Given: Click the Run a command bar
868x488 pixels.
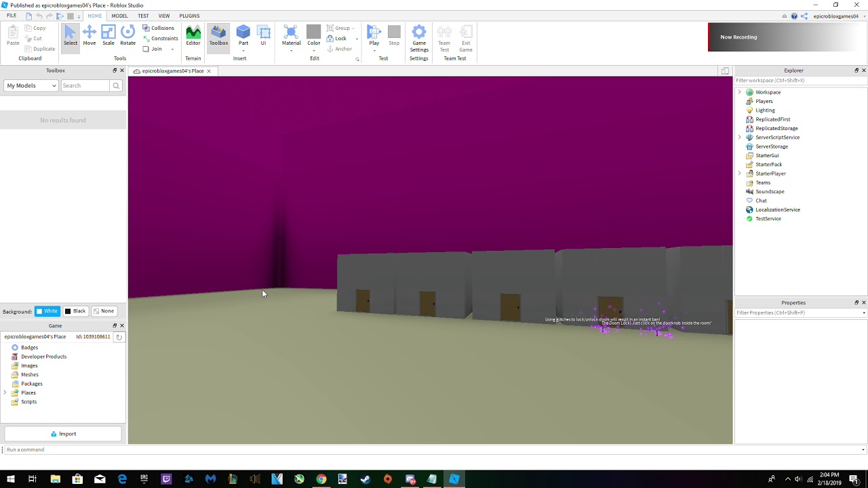Looking at the screenshot, I should click(x=433, y=449).
